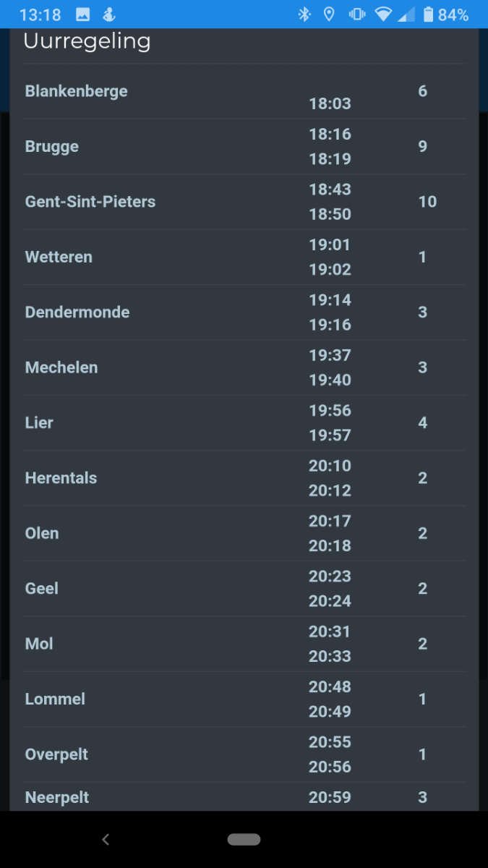Tap the Uurregeling heading
Screen dimensions: 488x868
87,41
